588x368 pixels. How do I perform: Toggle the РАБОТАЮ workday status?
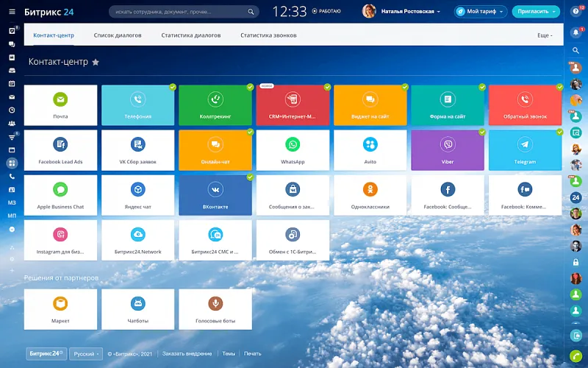[x=326, y=11]
